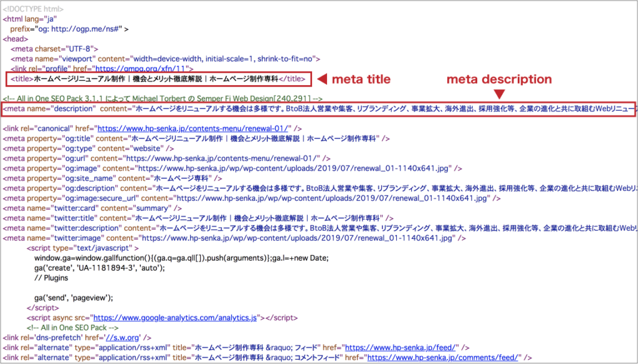Open the hp-senka.jp/feed/ link

click(x=401, y=348)
